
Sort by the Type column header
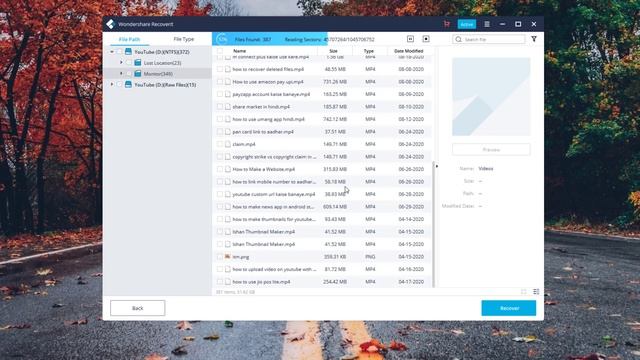(x=369, y=51)
